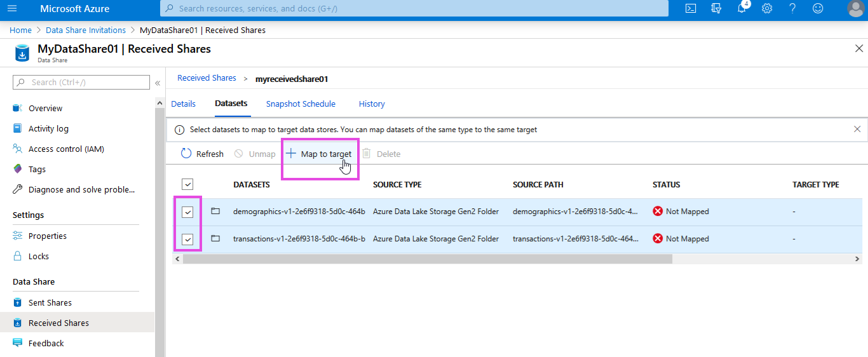Open the Azure portal hamburger menu
Screen dimensions: 868x357
click(12, 9)
